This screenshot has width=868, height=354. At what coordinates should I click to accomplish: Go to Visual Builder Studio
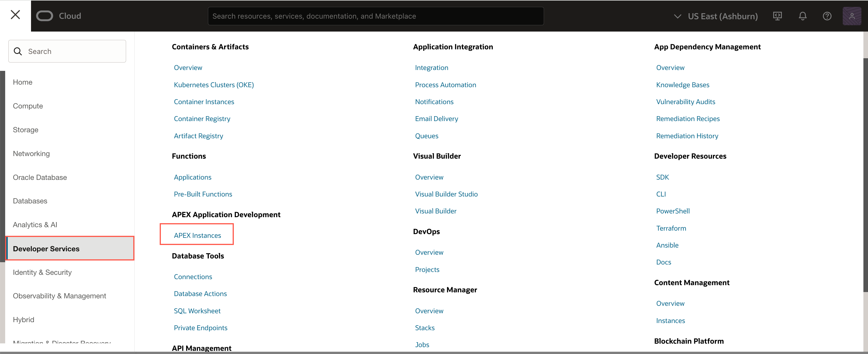(446, 194)
